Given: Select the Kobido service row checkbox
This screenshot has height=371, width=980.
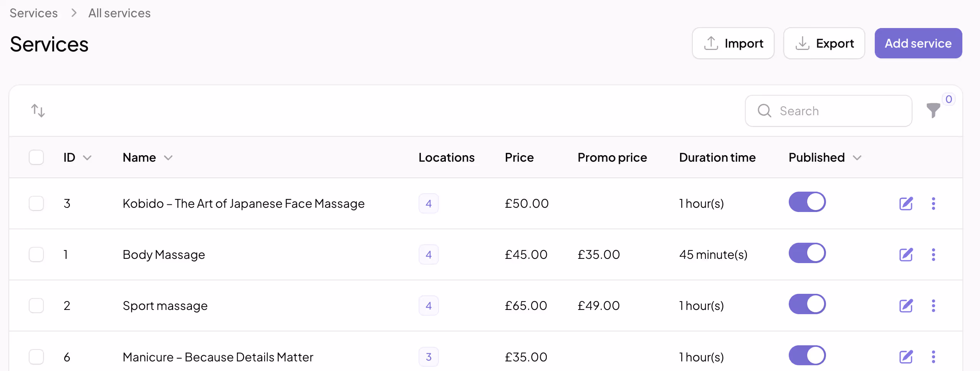Looking at the screenshot, I should point(36,204).
